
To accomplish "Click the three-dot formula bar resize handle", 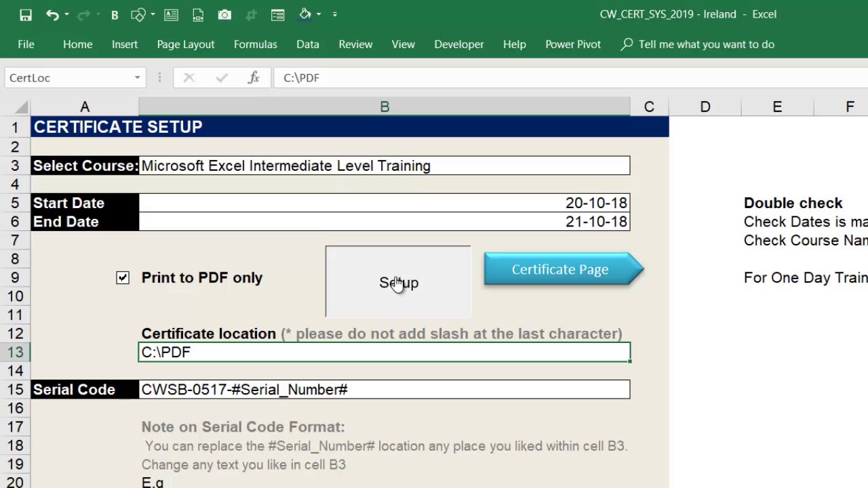I will click(160, 78).
